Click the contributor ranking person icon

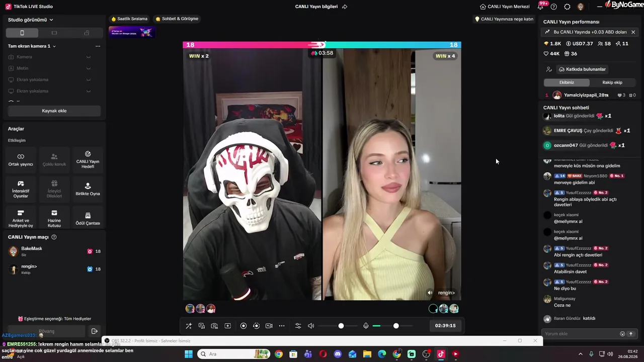[x=549, y=69]
